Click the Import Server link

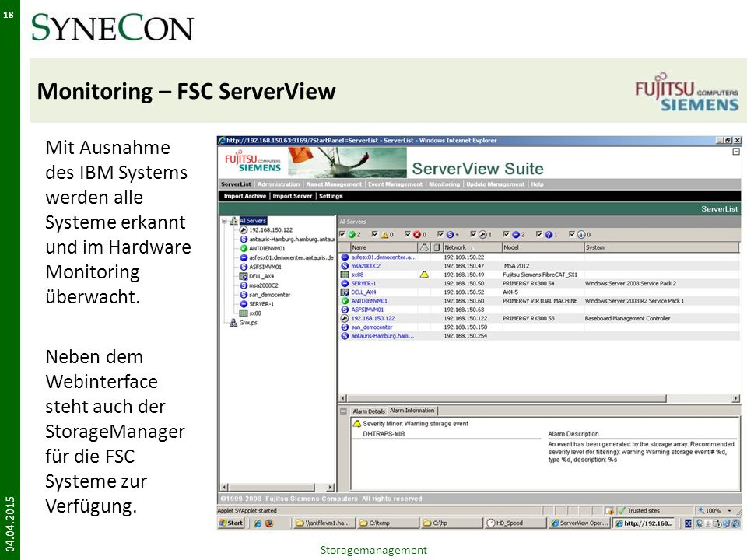pos(293,196)
